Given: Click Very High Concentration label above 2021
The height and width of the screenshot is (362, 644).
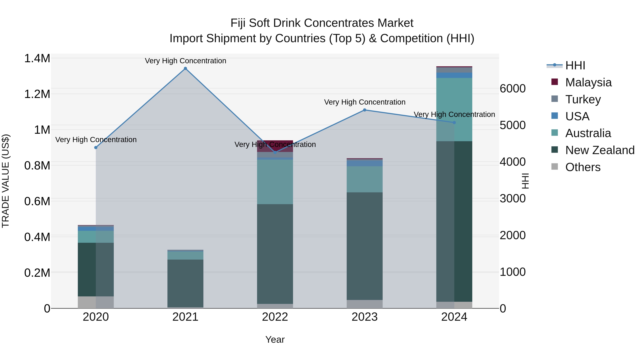Looking at the screenshot, I should tap(186, 61).
